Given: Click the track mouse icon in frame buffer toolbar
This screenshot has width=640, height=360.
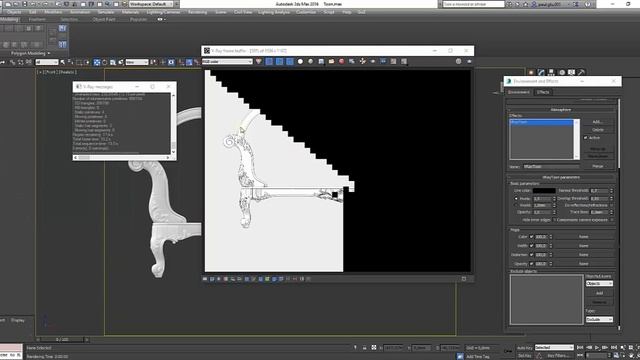Looking at the screenshot, I should pyautogui.click(x=362, y=62).
